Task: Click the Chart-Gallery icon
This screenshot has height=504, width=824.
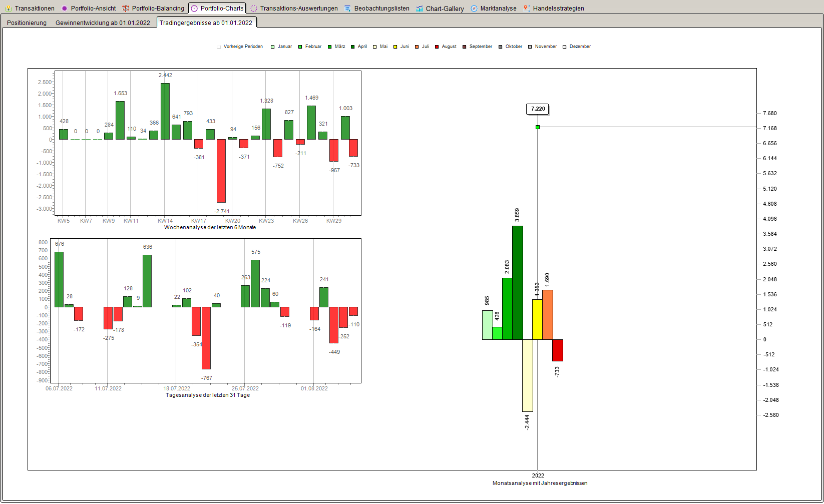Action: (x=420, y=9)
